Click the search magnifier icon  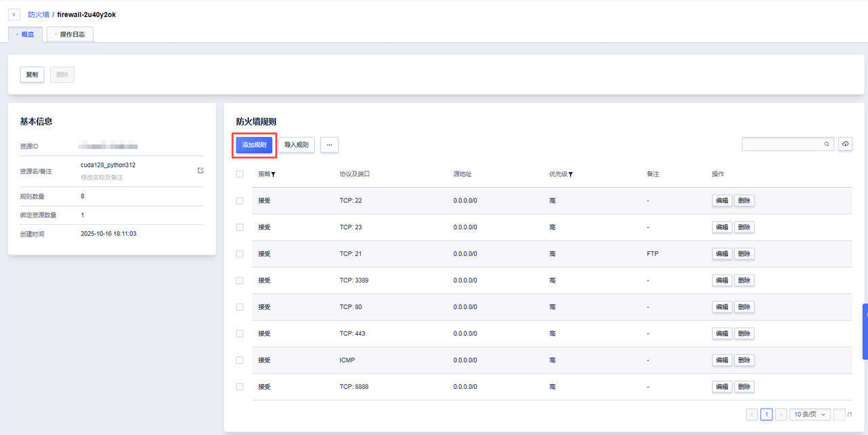pos(827,144)
